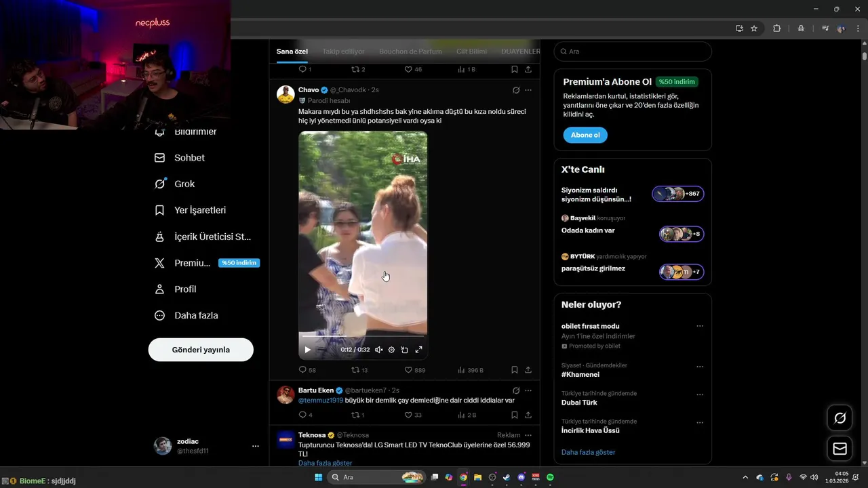Image resolution: width=868 pixels, height=488 pixels.
Task: Bookmark Chavo's post
Action: 515,370
